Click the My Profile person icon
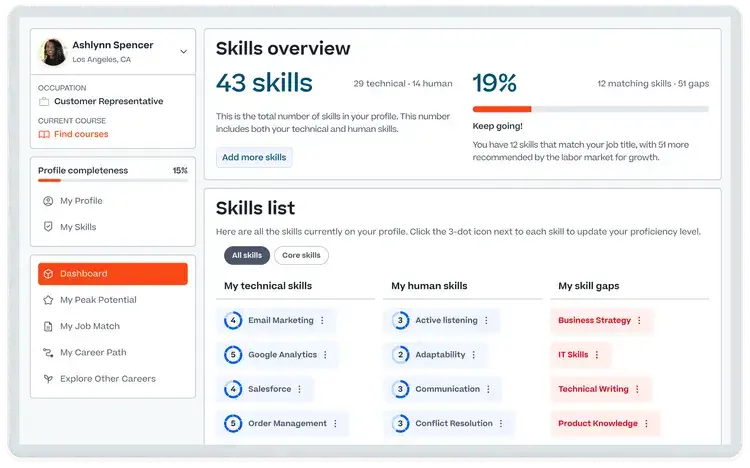Image resolution: width=750 pixels, height=468 pixels. (47, 201)
